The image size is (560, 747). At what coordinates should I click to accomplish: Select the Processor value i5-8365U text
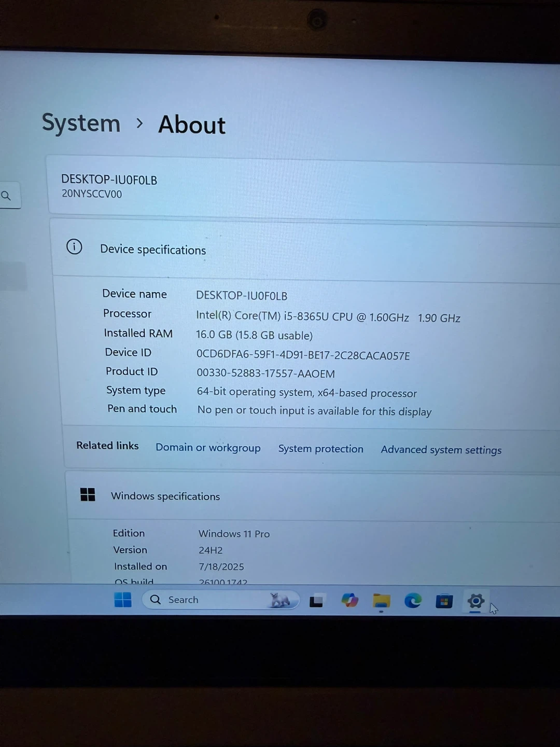coord(328,316)
